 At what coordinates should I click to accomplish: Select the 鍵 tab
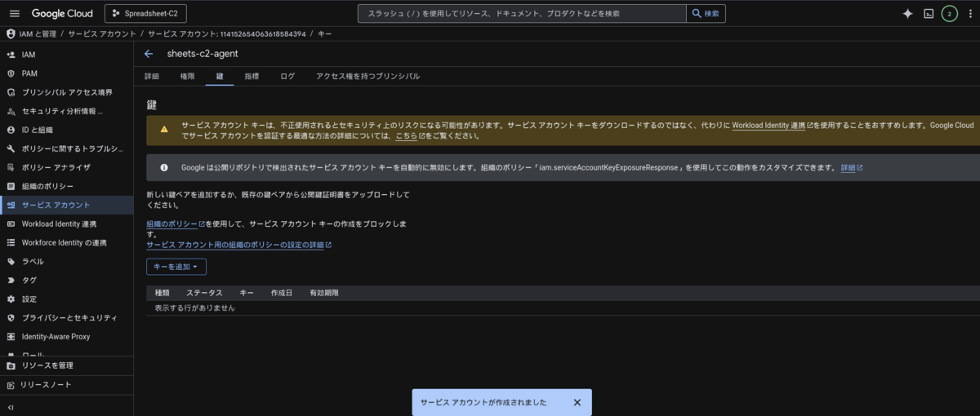pos(220,76)
